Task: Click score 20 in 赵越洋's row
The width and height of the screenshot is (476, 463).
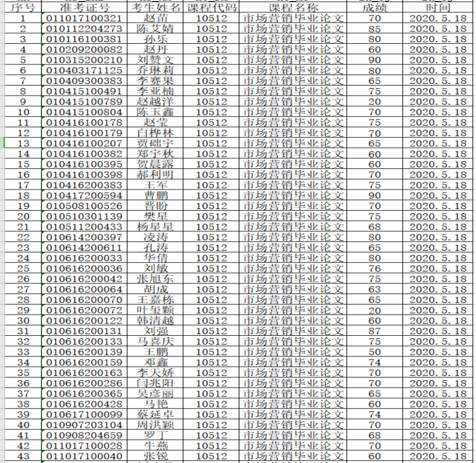Action: click(x=375, y=102)
